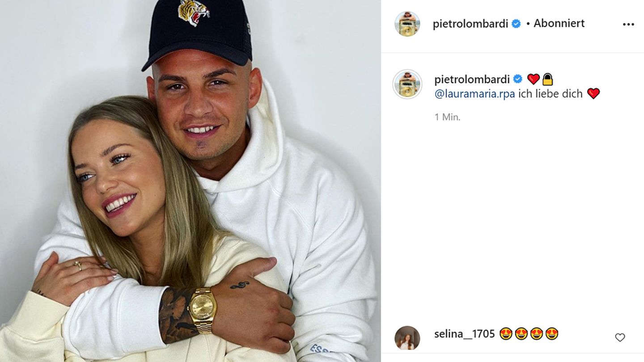Click the Abonniert following button

click(559, 23)
